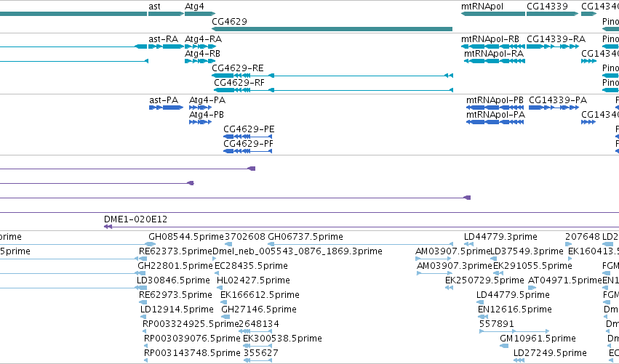
Task: Select the ast gene label
Action: [x=154, y=7]
